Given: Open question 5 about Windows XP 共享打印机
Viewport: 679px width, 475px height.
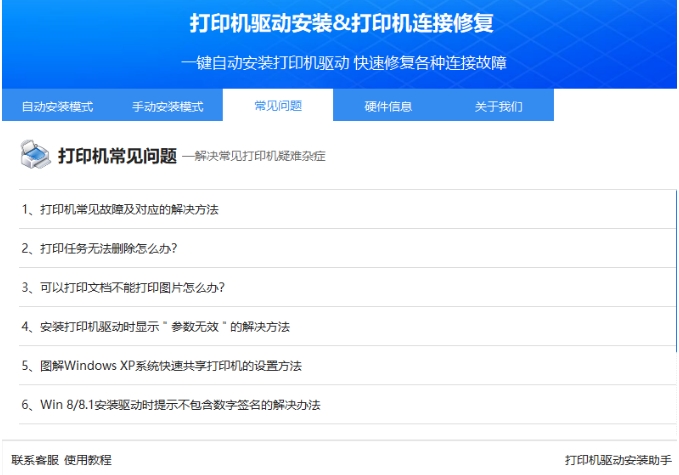Looking at the screenshot, I should 161,366.
